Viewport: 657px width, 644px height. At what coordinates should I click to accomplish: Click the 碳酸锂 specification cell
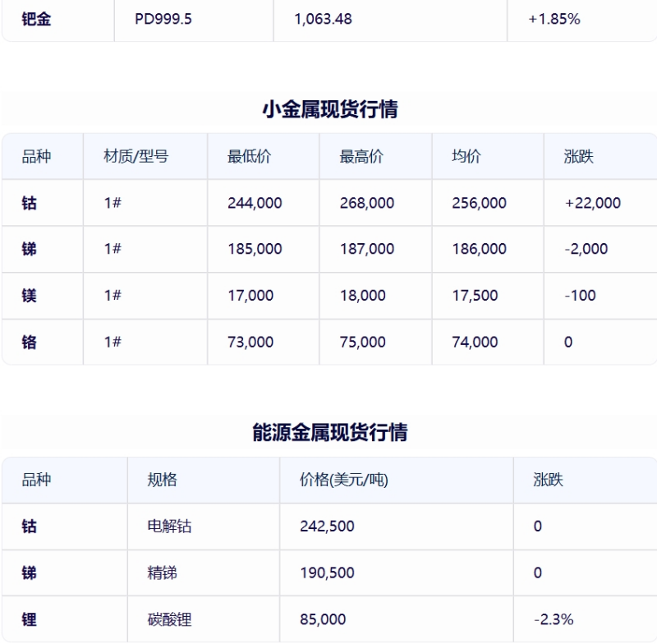169,619
